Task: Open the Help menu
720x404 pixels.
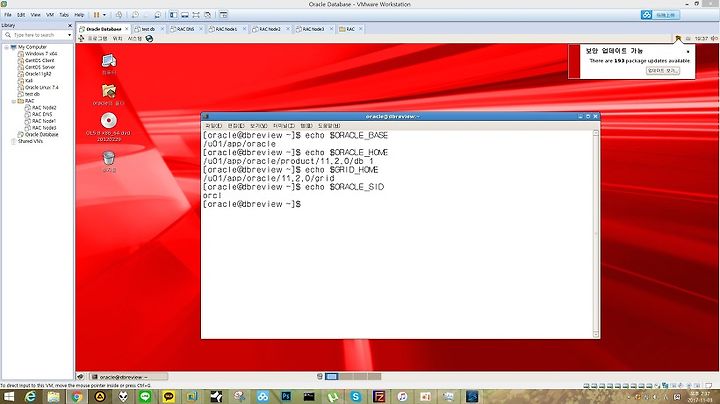Action: tap(79, 15)
